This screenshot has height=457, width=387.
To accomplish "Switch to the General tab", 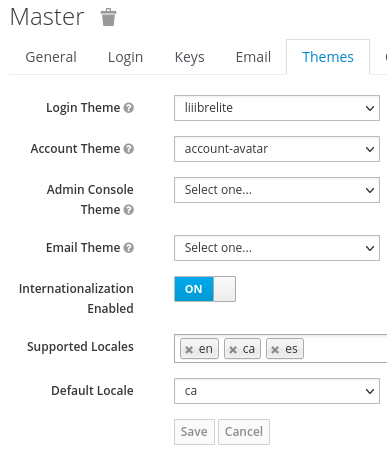I will coord(51,57).
